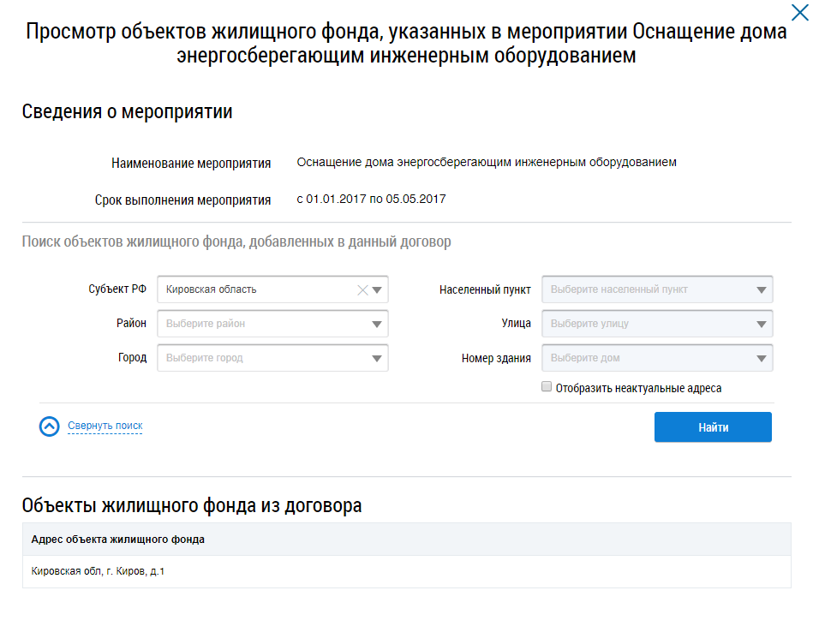Click the arrow icon in Номер здания field
The image size is (813, 644).
762,359
